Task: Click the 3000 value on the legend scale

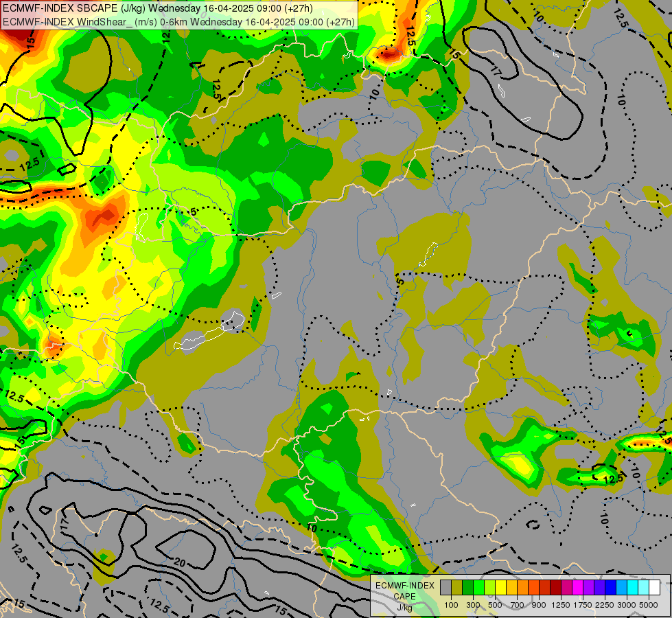Action: [627, 605]
